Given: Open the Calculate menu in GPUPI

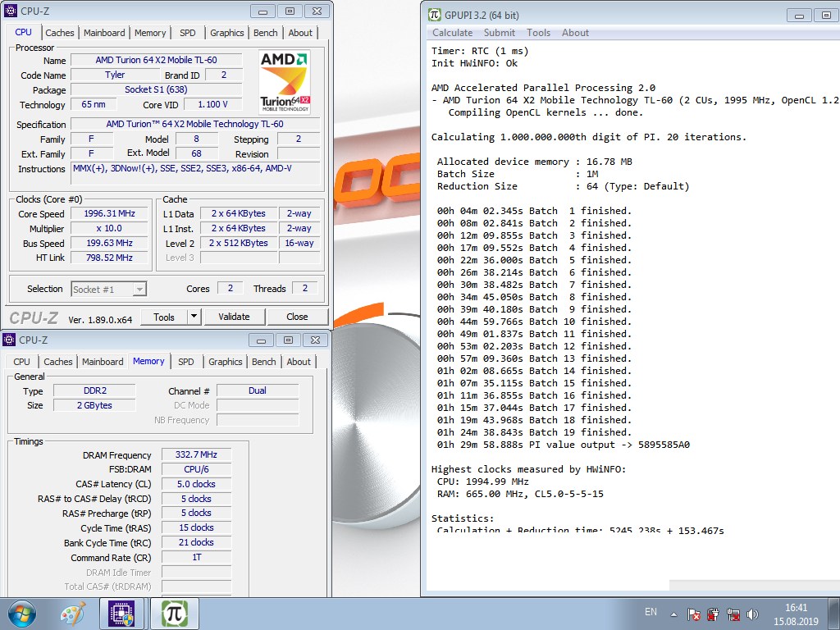Looking at the screenshot, I should (452, 33).
